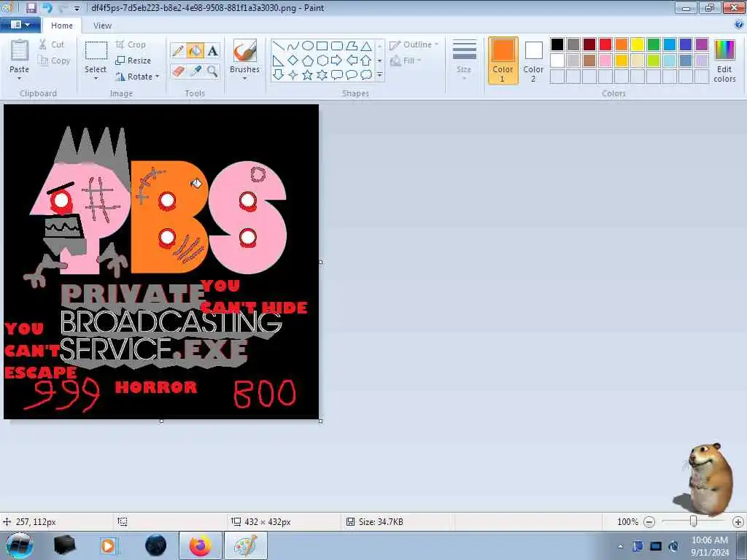Choose the Curve shape
This screenshot has width=747, height=560.
tap(293, 46)
